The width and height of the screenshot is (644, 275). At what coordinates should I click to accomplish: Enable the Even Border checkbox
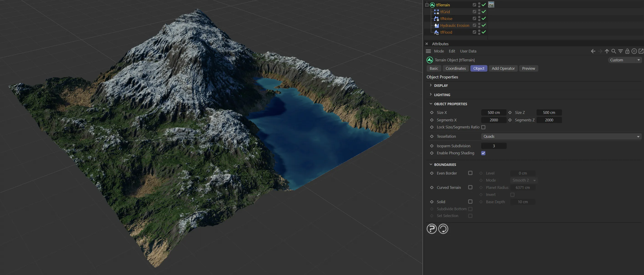tap(470, 173)
